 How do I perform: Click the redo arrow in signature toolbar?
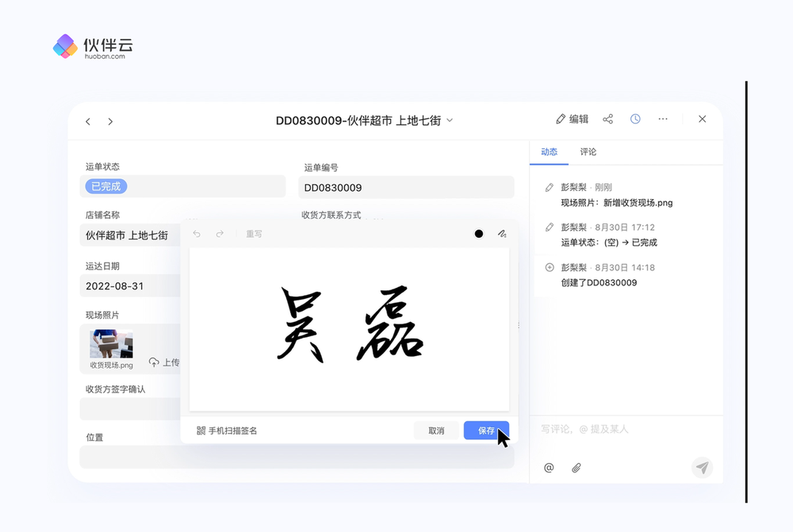click(220, 234)
